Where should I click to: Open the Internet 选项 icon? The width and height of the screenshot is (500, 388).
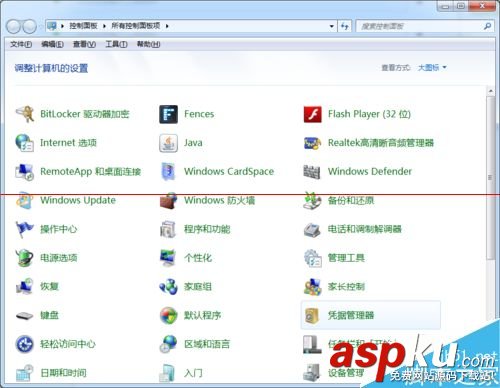[x=25, y=143]
